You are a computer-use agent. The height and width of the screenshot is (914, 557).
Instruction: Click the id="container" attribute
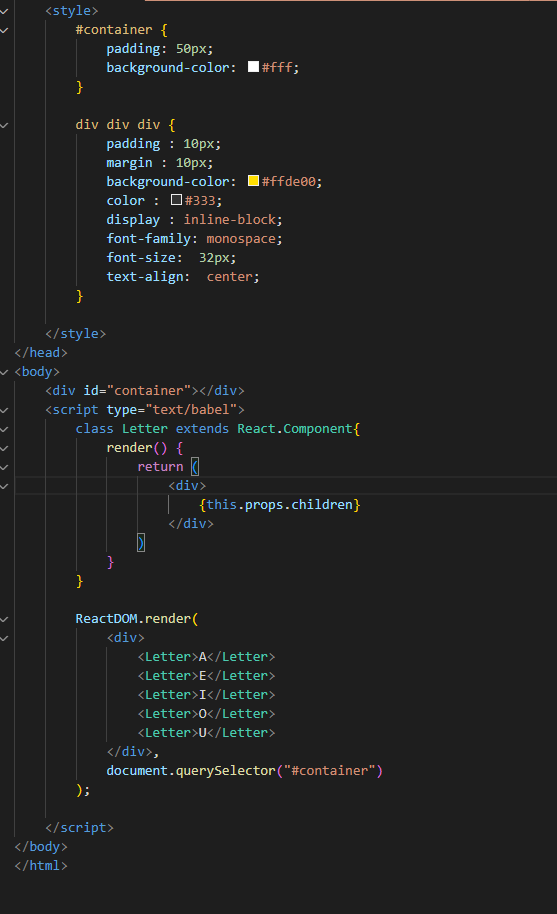click(x=138, y=391)
